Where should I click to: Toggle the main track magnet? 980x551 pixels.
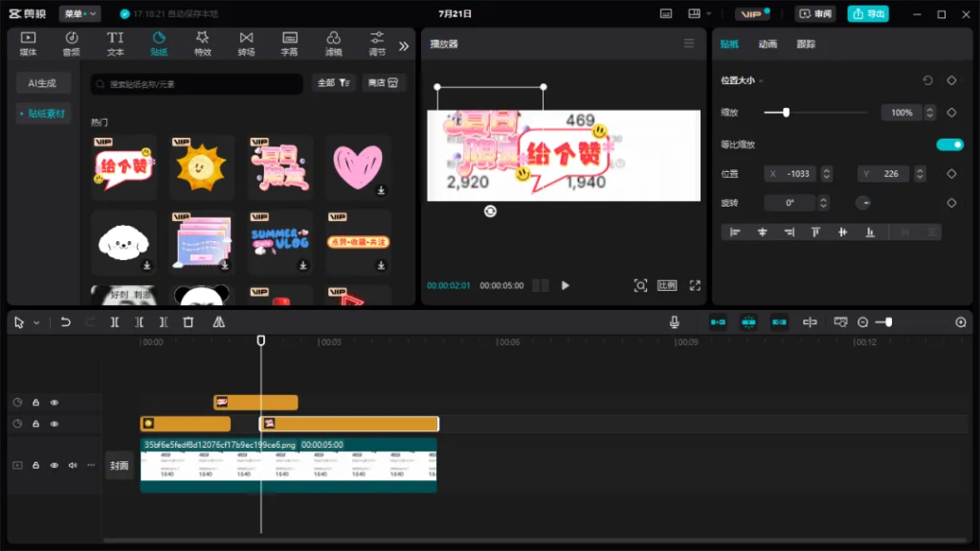pos(718,322)
